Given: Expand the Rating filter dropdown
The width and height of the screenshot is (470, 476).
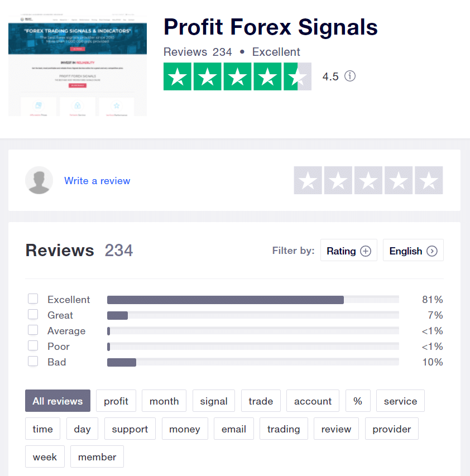Looking at the screenshot, I should point(348,250).
